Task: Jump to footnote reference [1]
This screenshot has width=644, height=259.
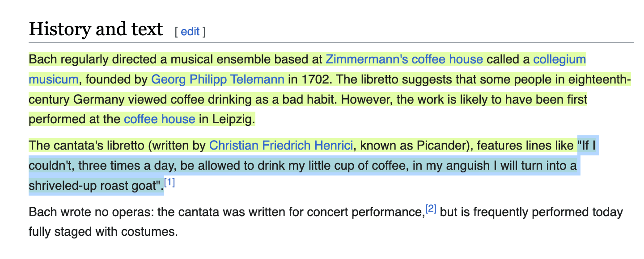Action: 169,183
